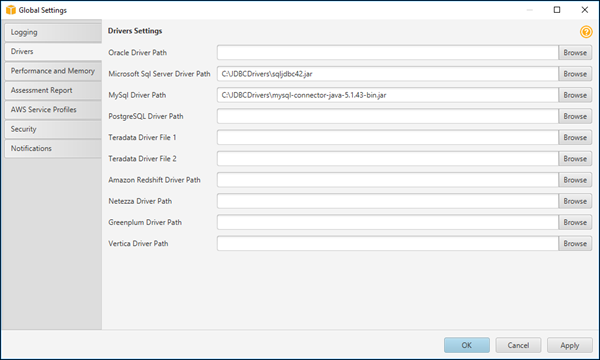Click the Oracle Driver Path label

[137, 53]
